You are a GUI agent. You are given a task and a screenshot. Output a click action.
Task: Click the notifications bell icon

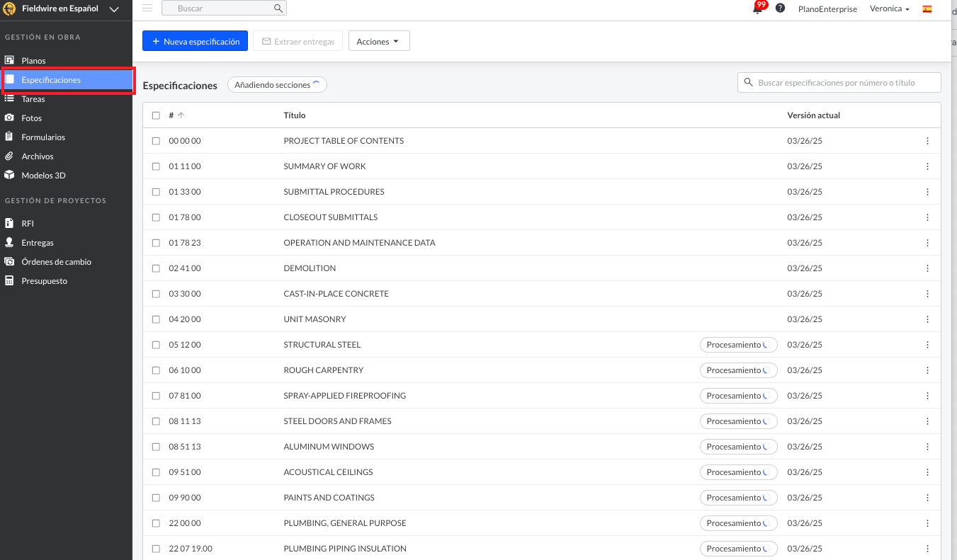click(x=757, y=8)
